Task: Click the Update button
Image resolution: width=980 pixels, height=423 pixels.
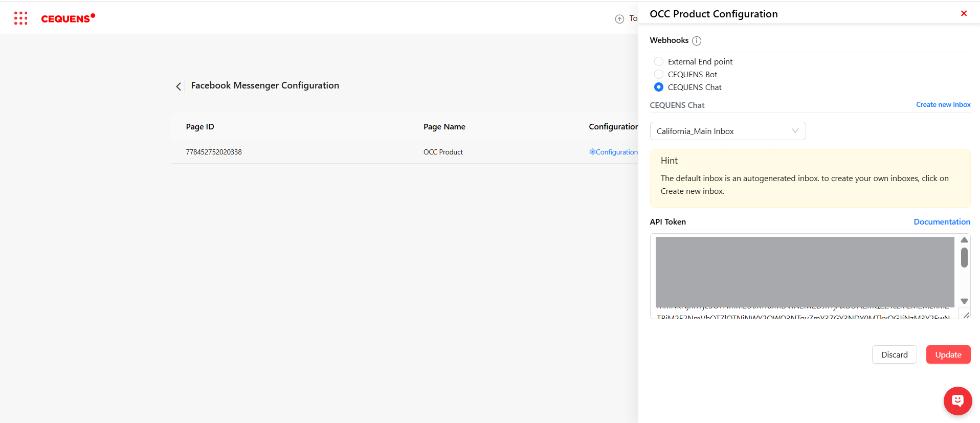Action: [x=948, y=354]
